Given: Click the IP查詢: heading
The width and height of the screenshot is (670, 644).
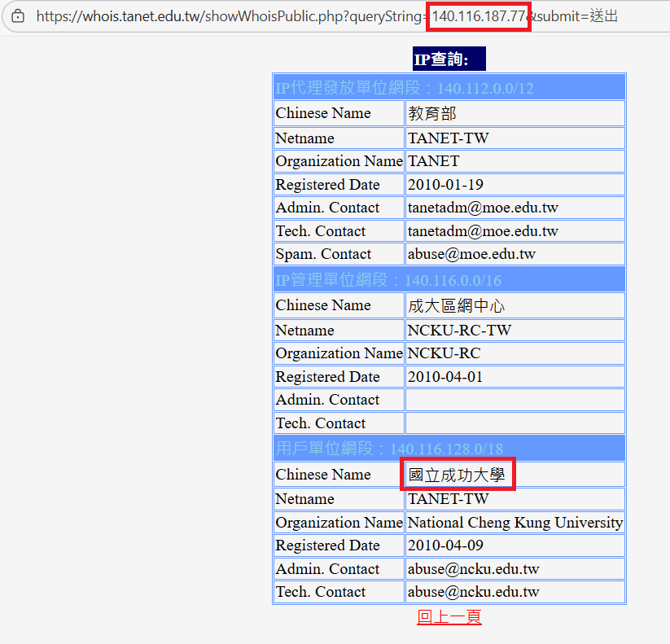Looking at the screenshot, I should click(449, 59).
